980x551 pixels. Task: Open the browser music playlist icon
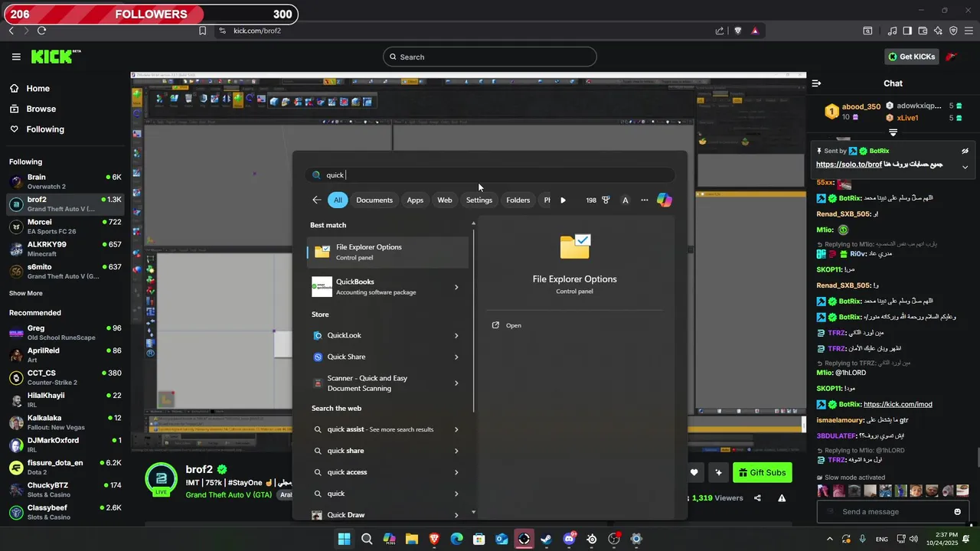[893, 31]
